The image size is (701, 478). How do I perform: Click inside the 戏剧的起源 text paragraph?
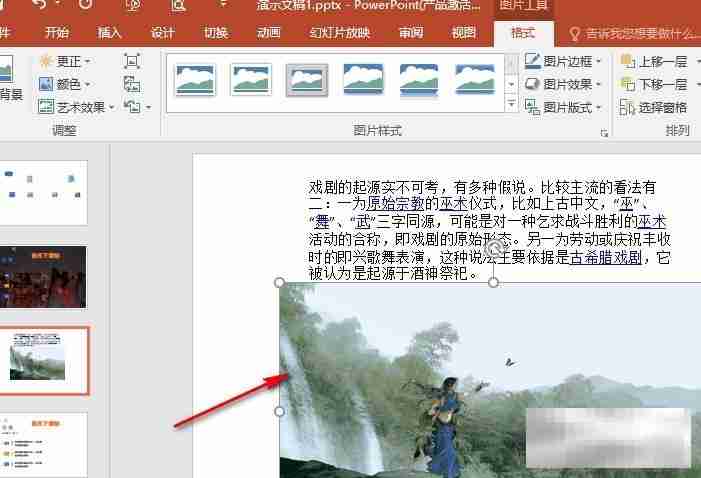(489, 230)
